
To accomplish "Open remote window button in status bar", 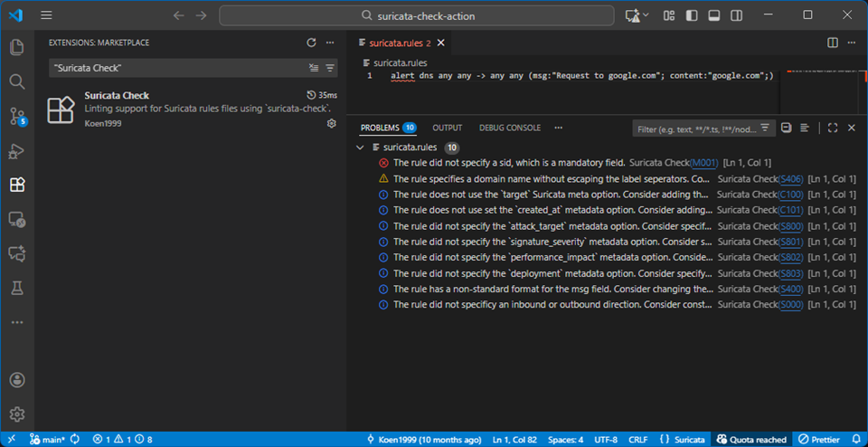I will [x=12, y=439].
